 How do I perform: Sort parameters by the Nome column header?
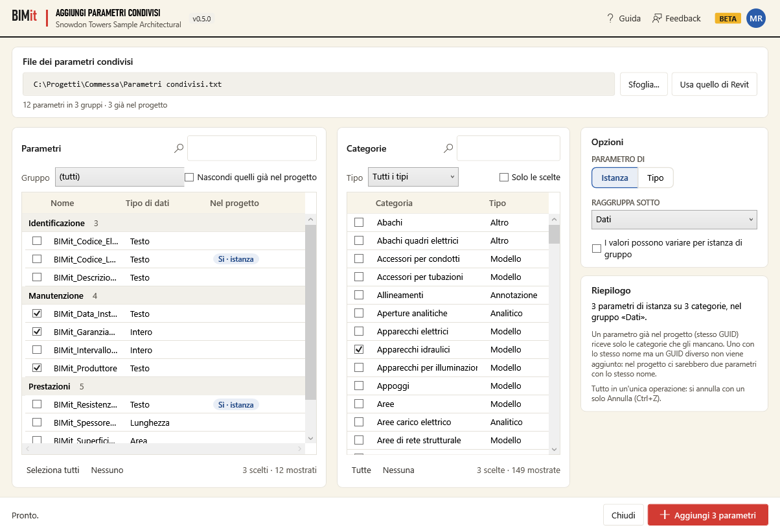pos(62,203)
